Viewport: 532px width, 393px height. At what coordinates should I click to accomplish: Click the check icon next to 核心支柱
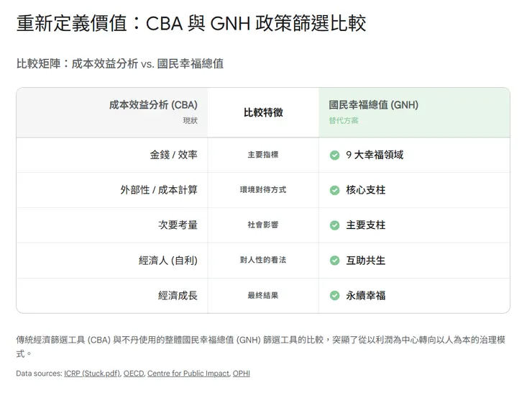pos(334,190)
